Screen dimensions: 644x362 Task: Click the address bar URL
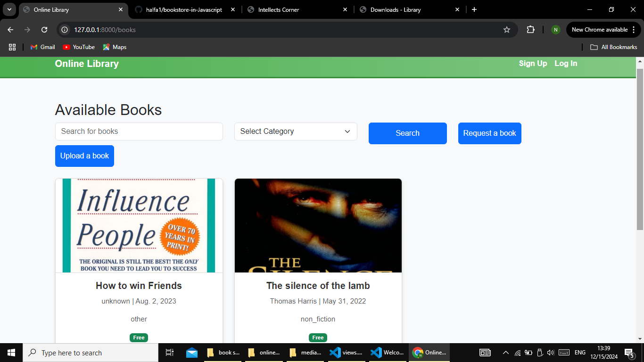coord(105,30)
